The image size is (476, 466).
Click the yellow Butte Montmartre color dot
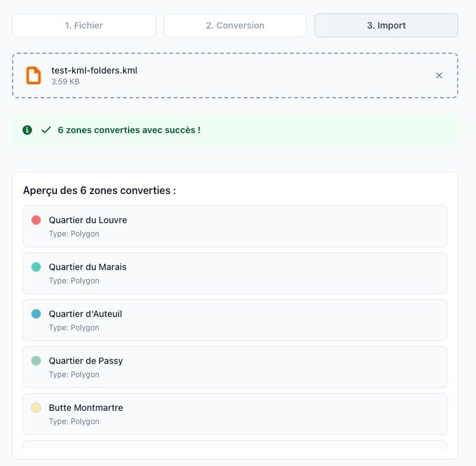pos(36,408)
